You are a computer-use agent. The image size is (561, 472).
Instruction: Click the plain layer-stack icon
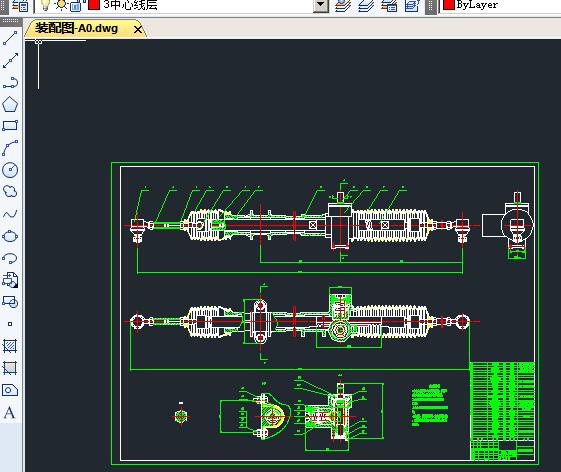[x=366, y=5]
